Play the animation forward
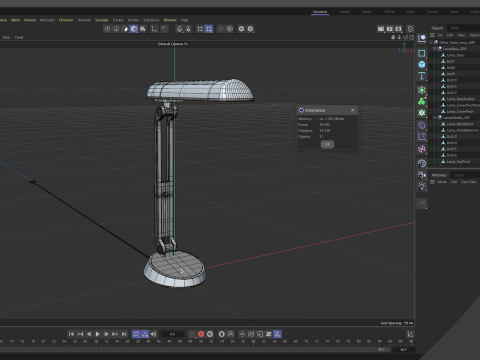Screen dimensions: 480x360 point(98,334)
